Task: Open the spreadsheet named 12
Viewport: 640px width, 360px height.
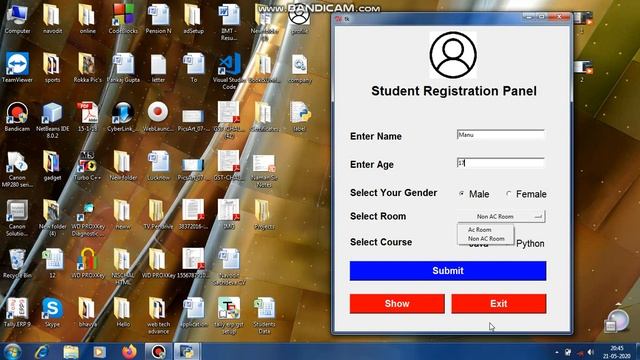Action: tap(52, 263)
